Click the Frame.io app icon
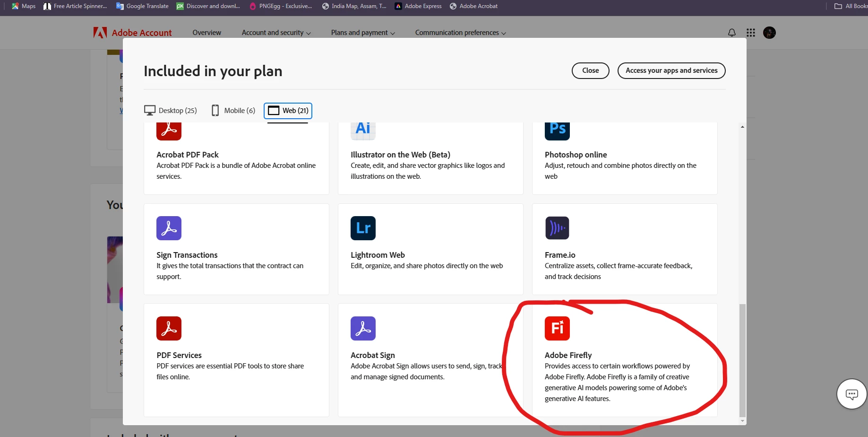 [x=557, y=228]
